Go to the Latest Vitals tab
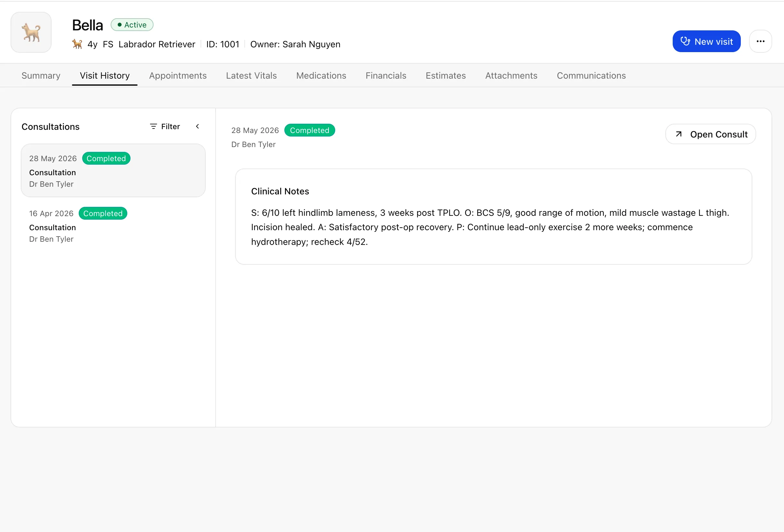Viewport: 784px width, 532px height. pos(251,75)
